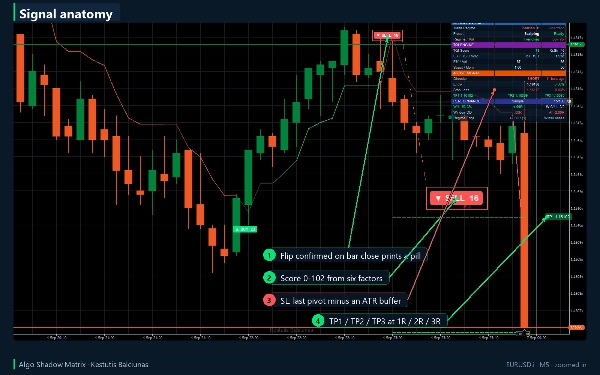Image resolution: width=600 pixels, height=375 pixels.
Task: Click the orange price tag on price scale
Action: (577, 328)
